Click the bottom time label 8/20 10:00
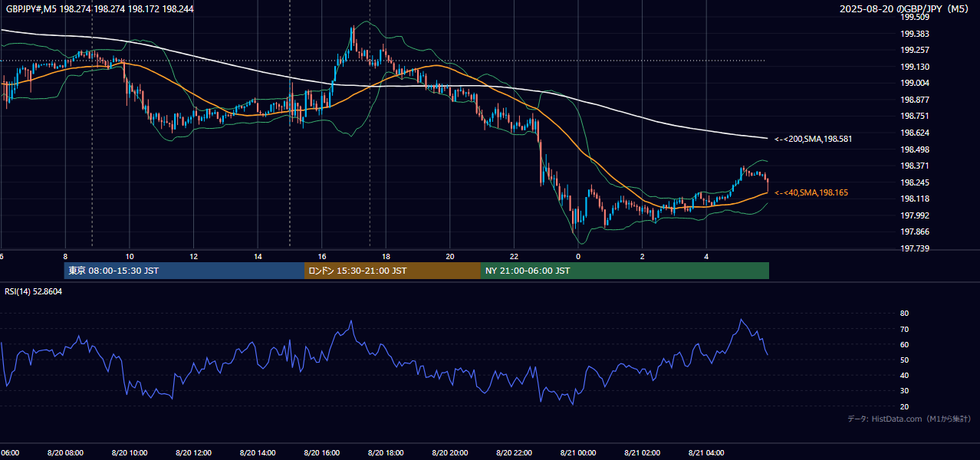 [130, 453]
